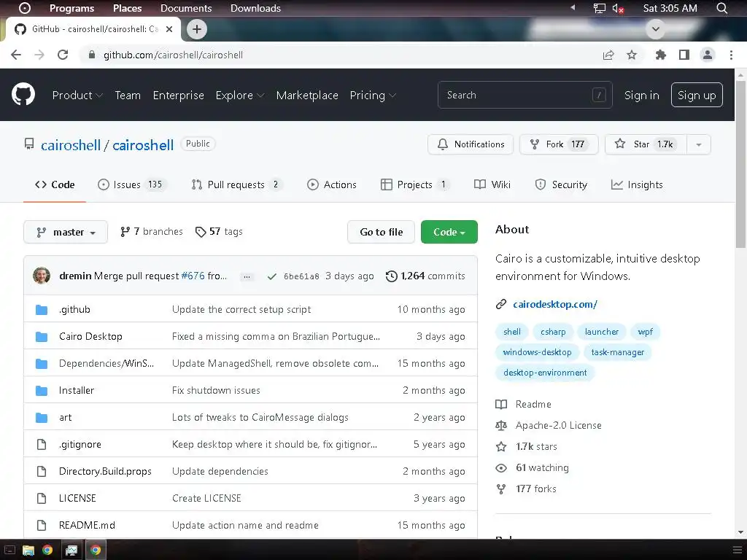The width and height of the screenshot is (747, 560).
Task: Bookmark this page with star icon
Action: point(632,55)
